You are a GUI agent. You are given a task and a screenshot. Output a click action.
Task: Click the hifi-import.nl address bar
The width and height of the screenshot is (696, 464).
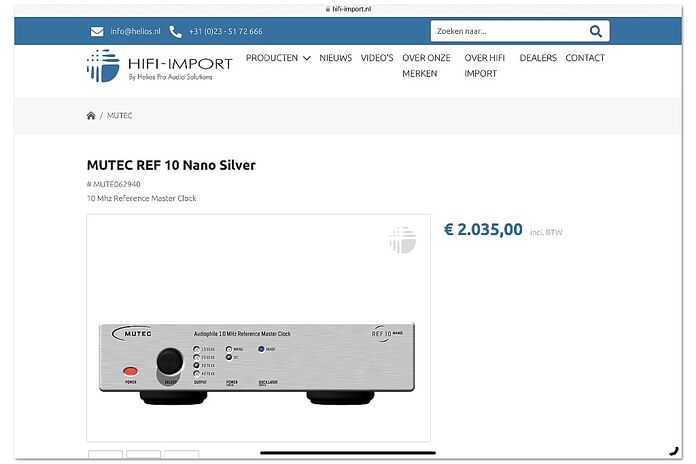[348, 9]
